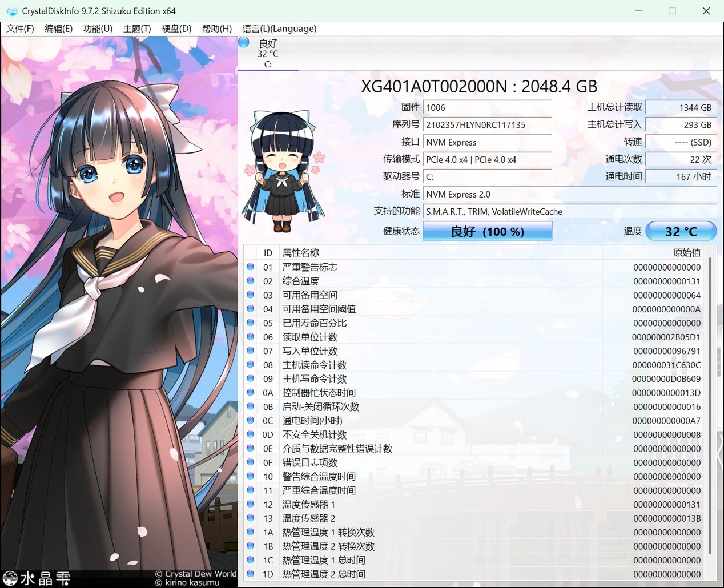Click the status orb for 主机读命令计数 row
724x588 pixels.
tap(250, 364)
